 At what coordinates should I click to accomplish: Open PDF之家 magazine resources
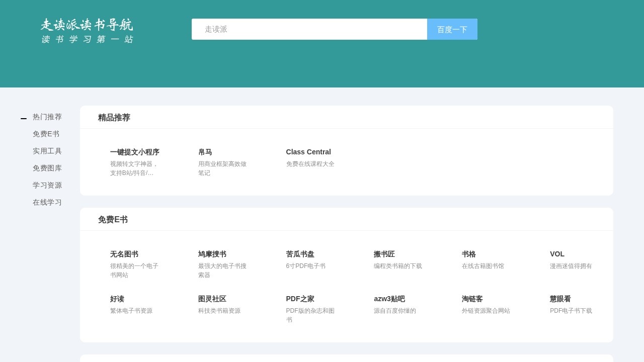299,299
